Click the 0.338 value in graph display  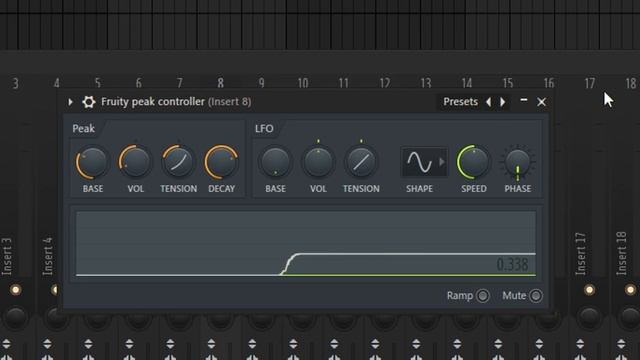tap(512, 264)
